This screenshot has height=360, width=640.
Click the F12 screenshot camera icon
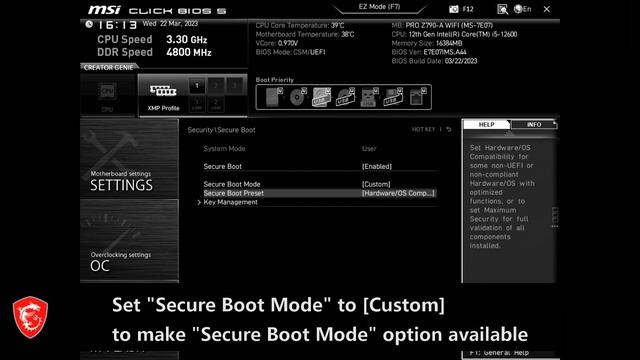coord(453,9)
